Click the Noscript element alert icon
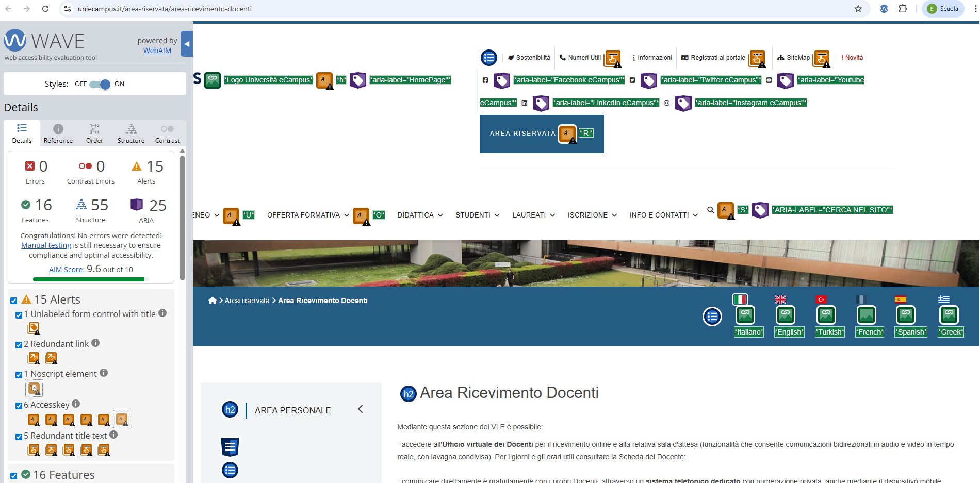Screen dimensions: 980x483 click(x=34, y=388)
